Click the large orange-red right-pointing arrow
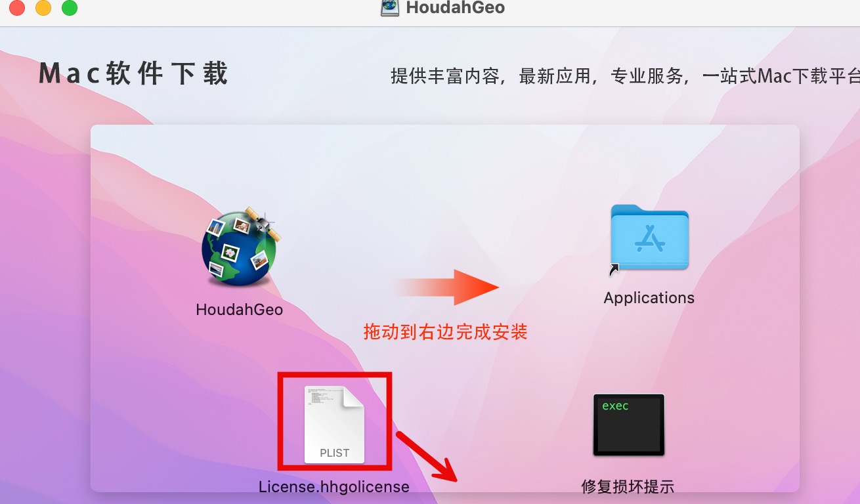Image resolution: width=860 pixels, height=504 pixels. [446, 287]
